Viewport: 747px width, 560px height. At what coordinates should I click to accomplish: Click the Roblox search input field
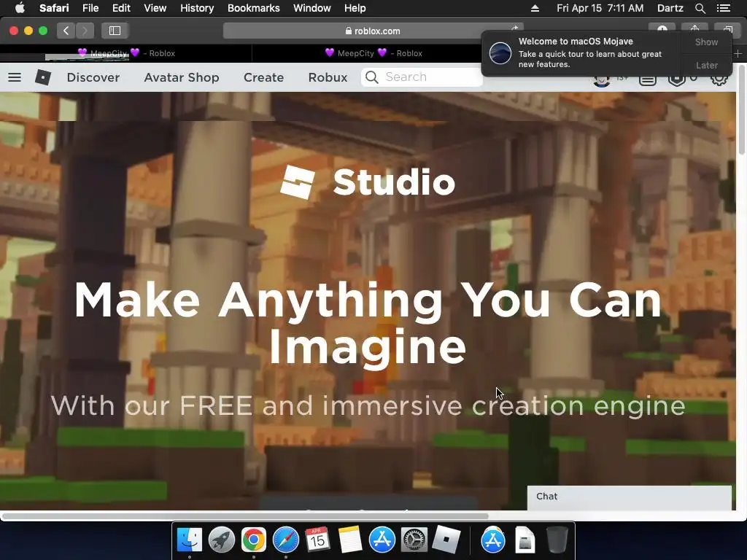pos(422,77)
